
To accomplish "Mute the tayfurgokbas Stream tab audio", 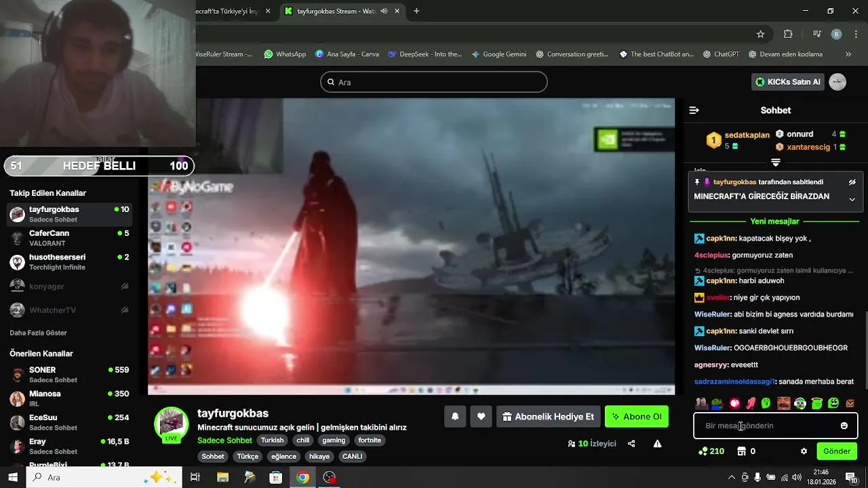I will pos(384,11).
